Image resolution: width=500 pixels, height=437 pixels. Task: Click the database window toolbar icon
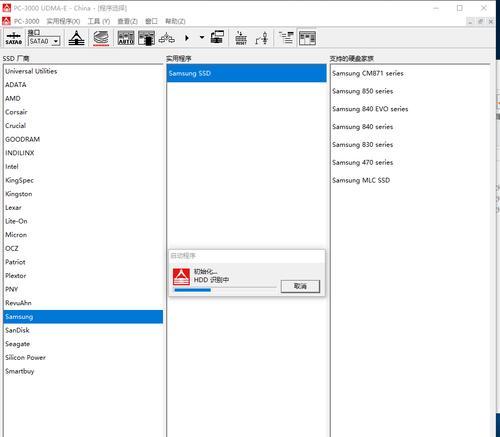[x=146, y=38]
